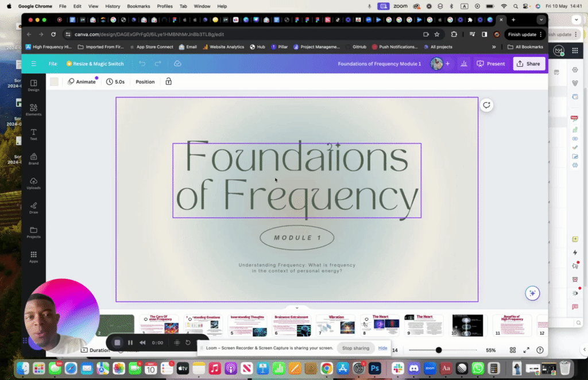The width and height of the screenshot is (588, 380).
Task: Open the Animate options
Action: coord(82,82)
